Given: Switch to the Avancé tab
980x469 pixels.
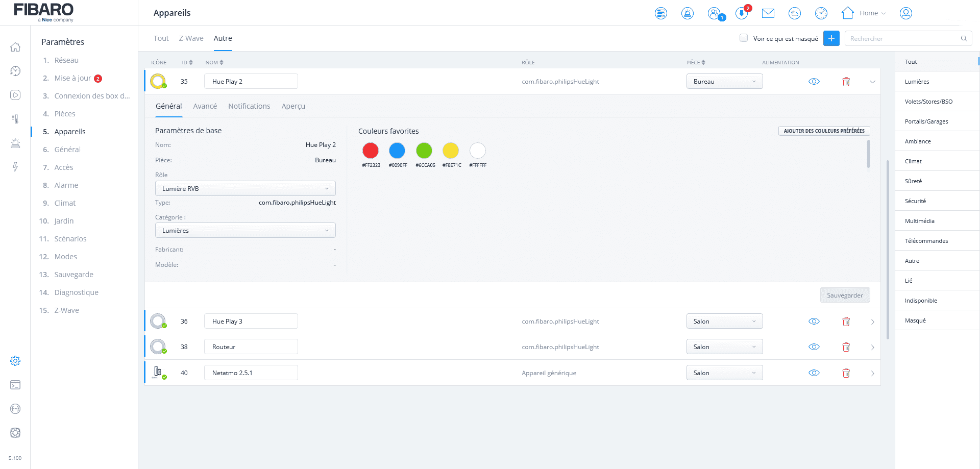Looking at the screenshot, I should click(x=205, y=106).
